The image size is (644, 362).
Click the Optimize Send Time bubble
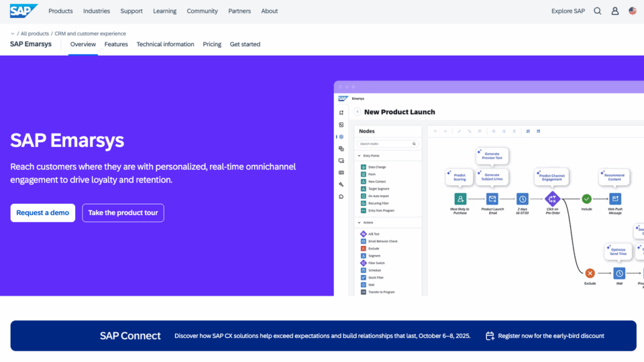click(x=618, y=251)
